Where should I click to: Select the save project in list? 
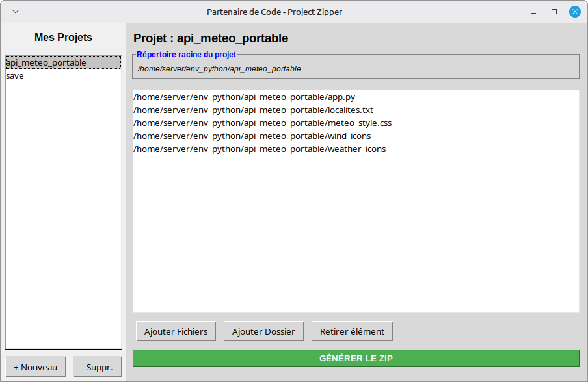(x=15, y=75)
